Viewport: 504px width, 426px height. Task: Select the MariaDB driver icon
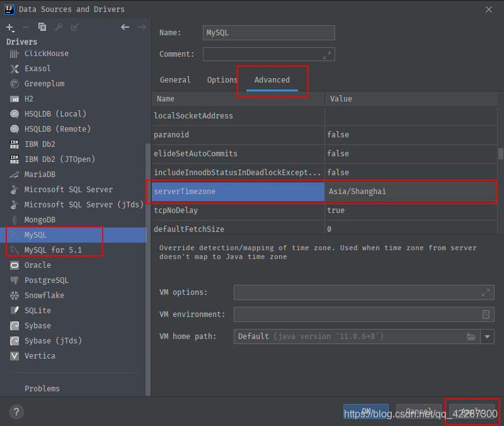pos(14,175)
